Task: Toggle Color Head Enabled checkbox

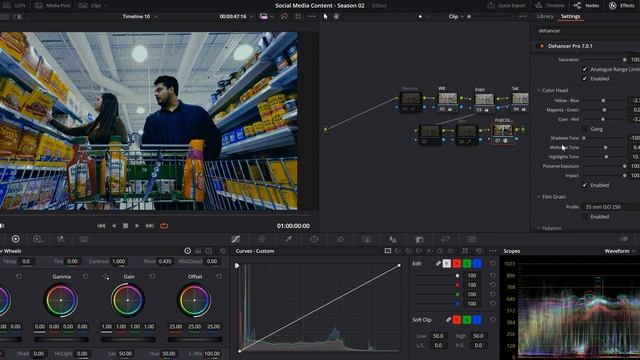Action: coord(584,185)
